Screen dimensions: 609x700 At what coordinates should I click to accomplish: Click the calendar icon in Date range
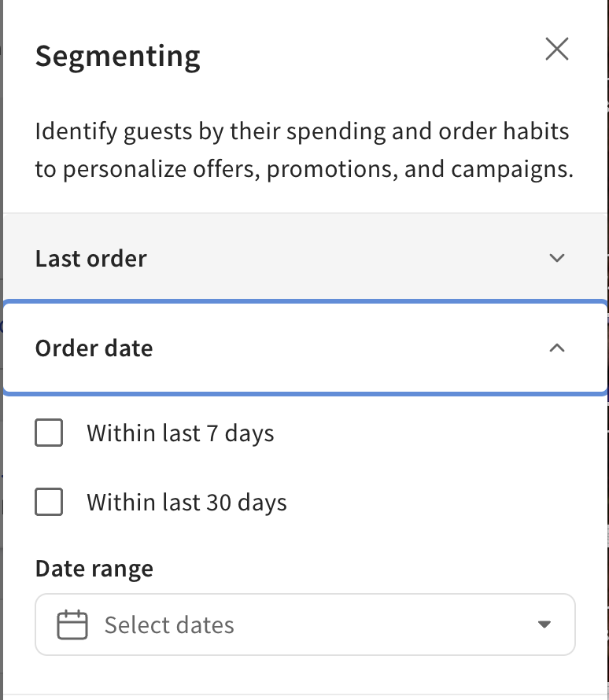coord(72,625)
